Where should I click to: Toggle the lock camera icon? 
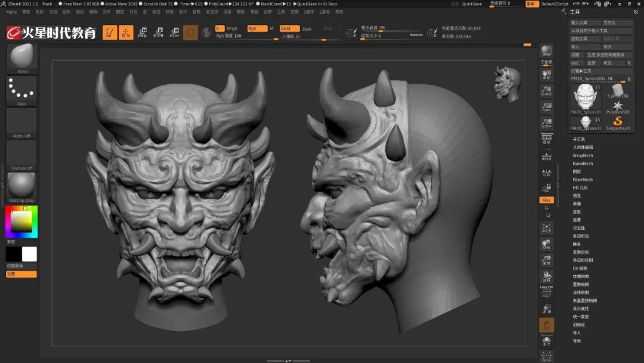(546, 188)
